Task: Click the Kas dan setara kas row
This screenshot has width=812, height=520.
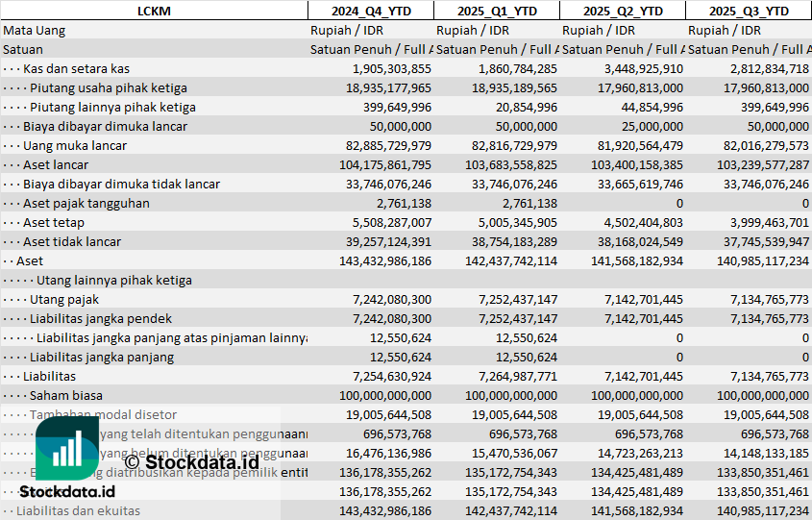Action: click(77, 68)
